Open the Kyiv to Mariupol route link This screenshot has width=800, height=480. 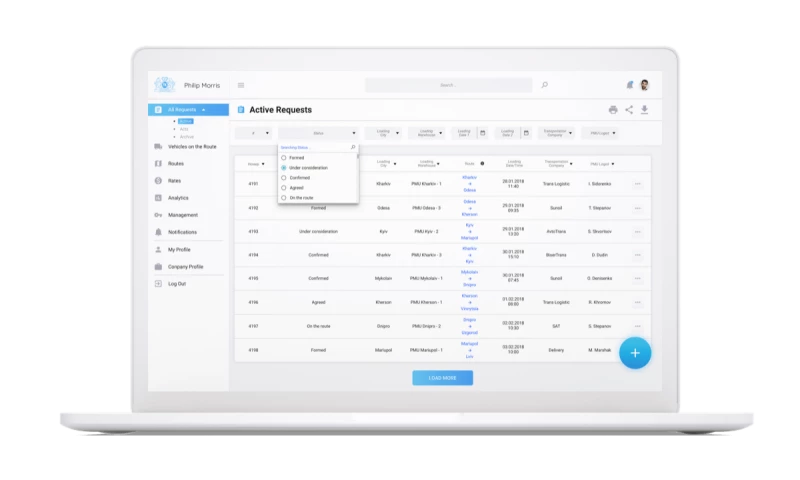tap(469, 232)
